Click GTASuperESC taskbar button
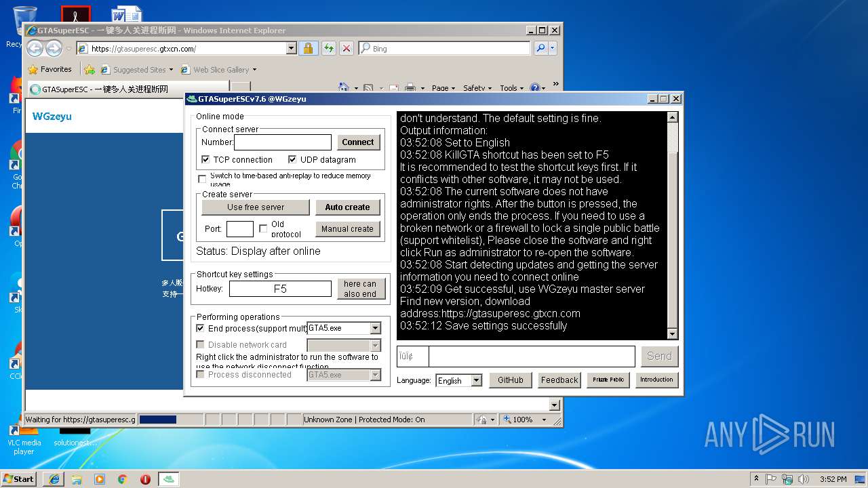 tap(169, 479)
